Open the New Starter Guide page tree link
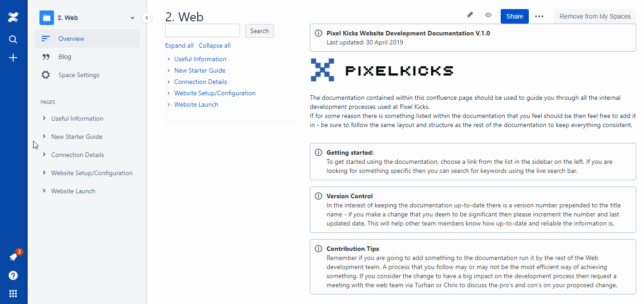Image resolution: width=644 pixels, height=304 pixels. [x=200, y=70]
